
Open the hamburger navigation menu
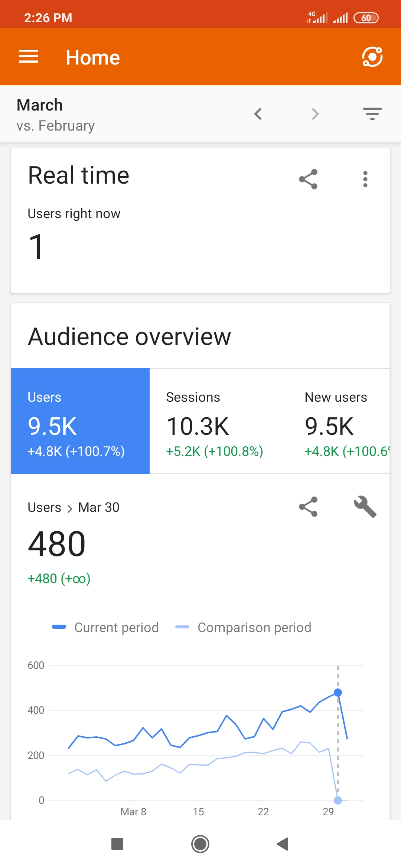click(x=29, y=57)
